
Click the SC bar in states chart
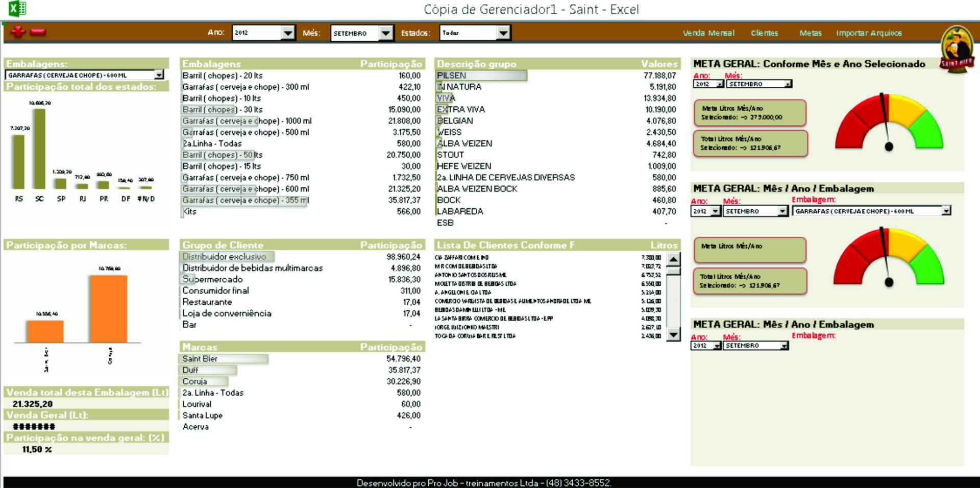40,149
